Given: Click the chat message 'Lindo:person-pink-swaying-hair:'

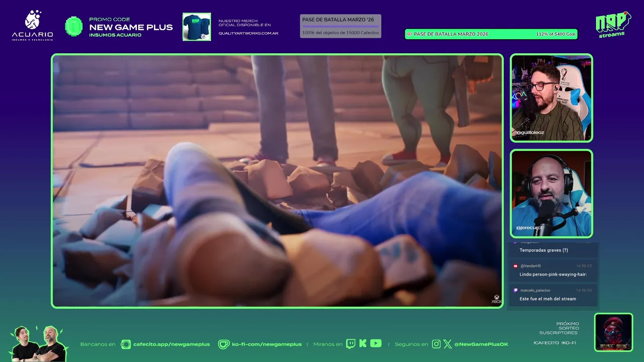Looking at the screenshot, I should pos(553,275).
